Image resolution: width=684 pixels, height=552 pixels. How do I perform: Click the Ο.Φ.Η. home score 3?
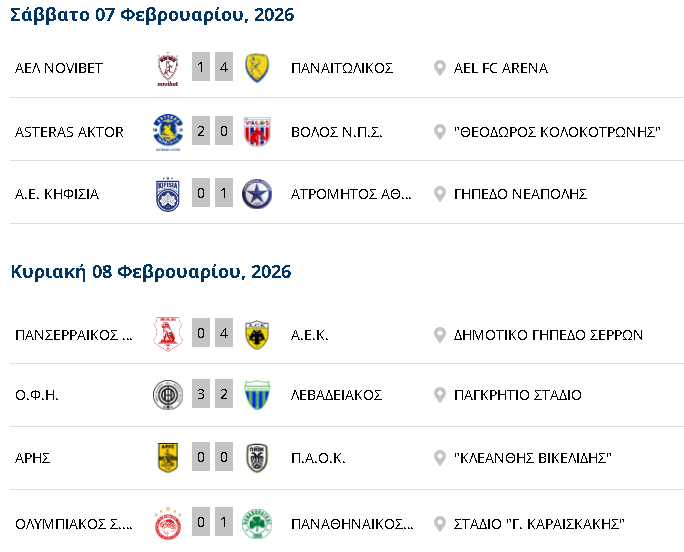coord(201,395)
